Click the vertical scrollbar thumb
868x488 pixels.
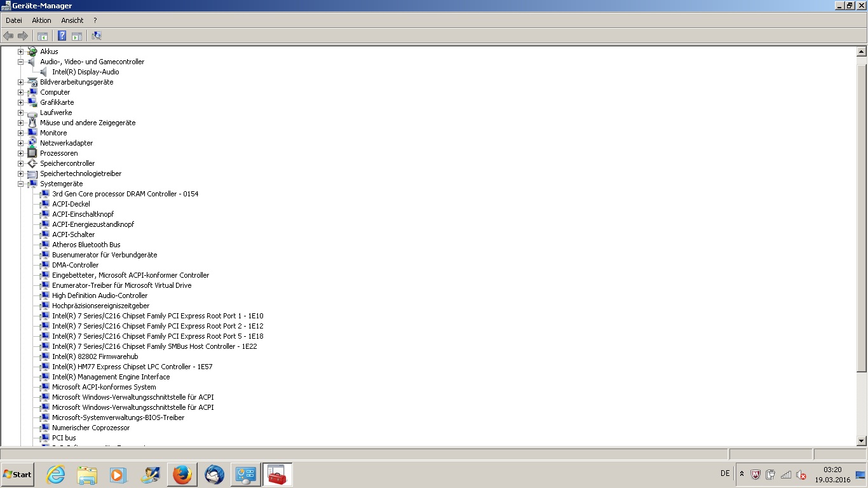862,219
